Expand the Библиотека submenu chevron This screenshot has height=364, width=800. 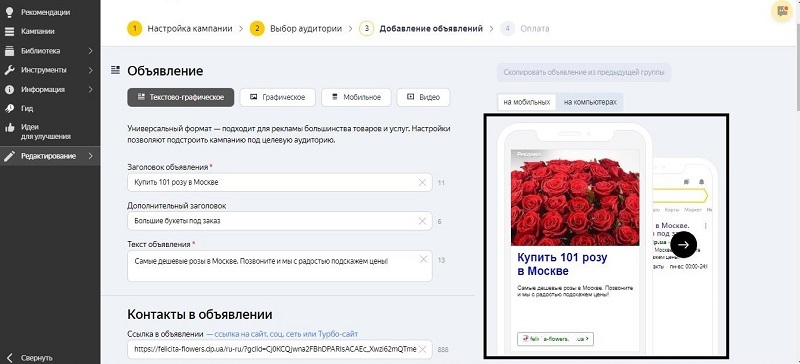coord(90,51)
